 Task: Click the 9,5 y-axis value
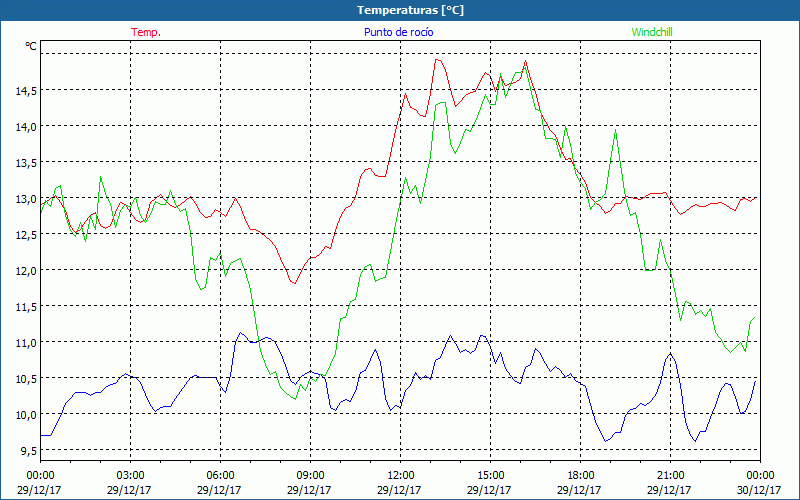28,451
